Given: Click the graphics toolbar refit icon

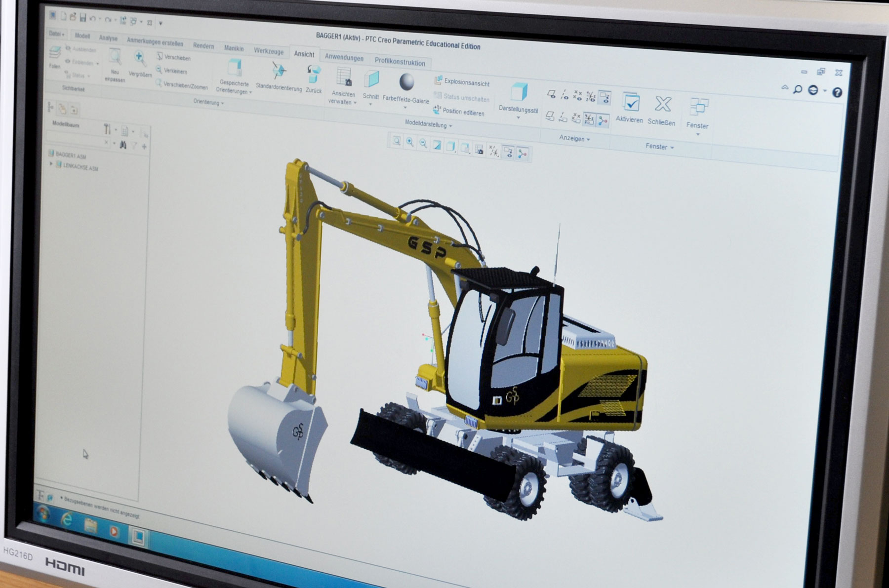Looking at the screenshot, I should tap(397, 141).
